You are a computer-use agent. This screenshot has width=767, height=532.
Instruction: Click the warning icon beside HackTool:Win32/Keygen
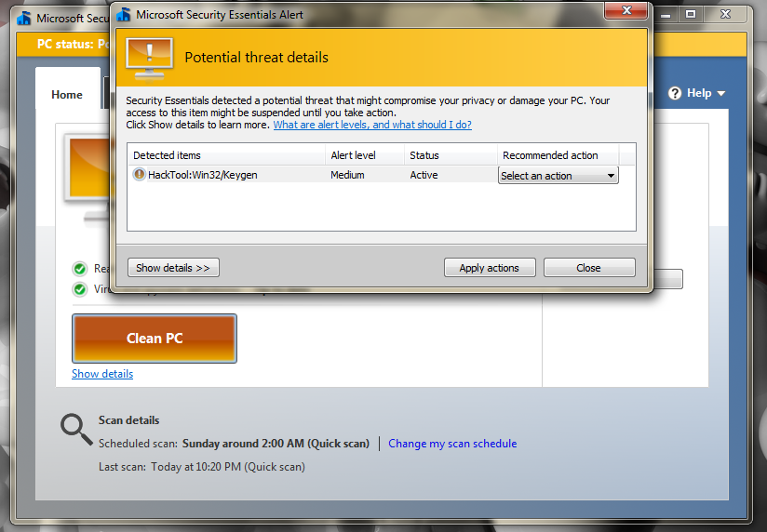pyautogui.click(x=139, y=175)
